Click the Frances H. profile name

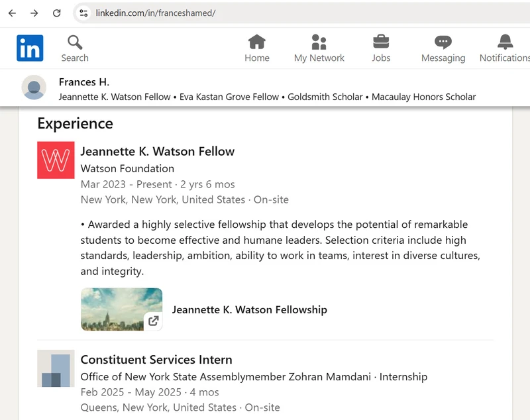84,81
